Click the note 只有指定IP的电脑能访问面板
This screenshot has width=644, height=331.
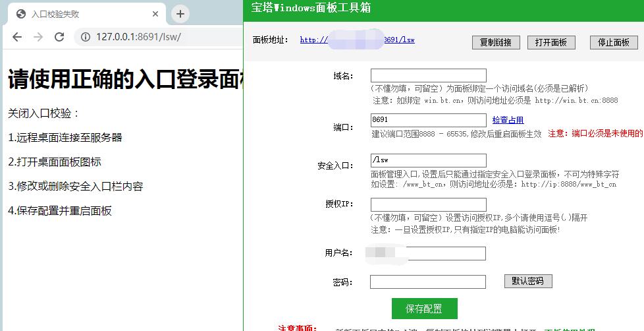coord(506,229)
